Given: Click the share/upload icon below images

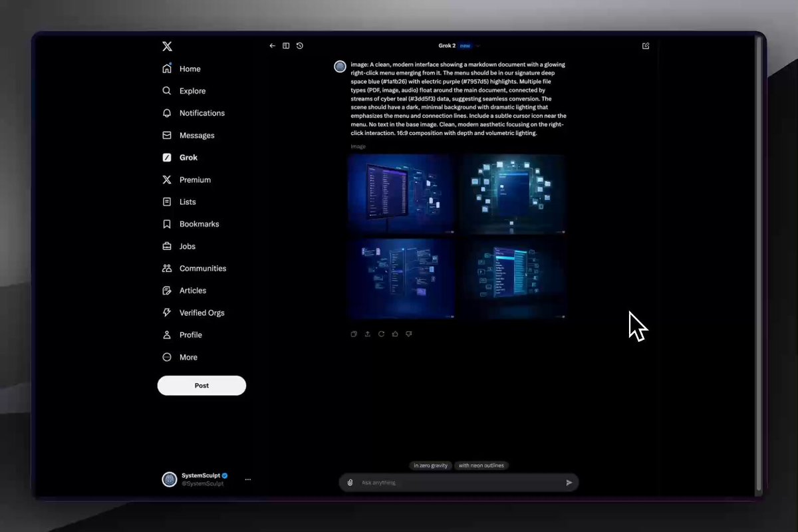Looking at the screenshot, I should click(x=368, y=334).
